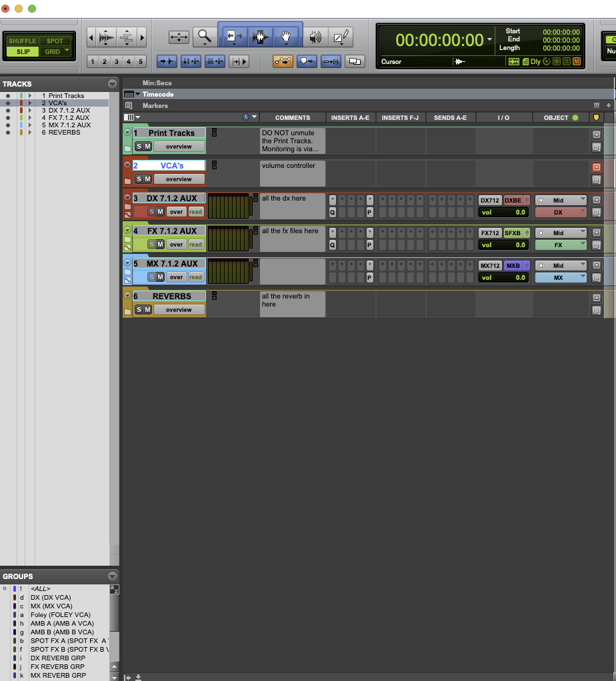Click the vol 0.0 fader on FX track

[503, 245]
